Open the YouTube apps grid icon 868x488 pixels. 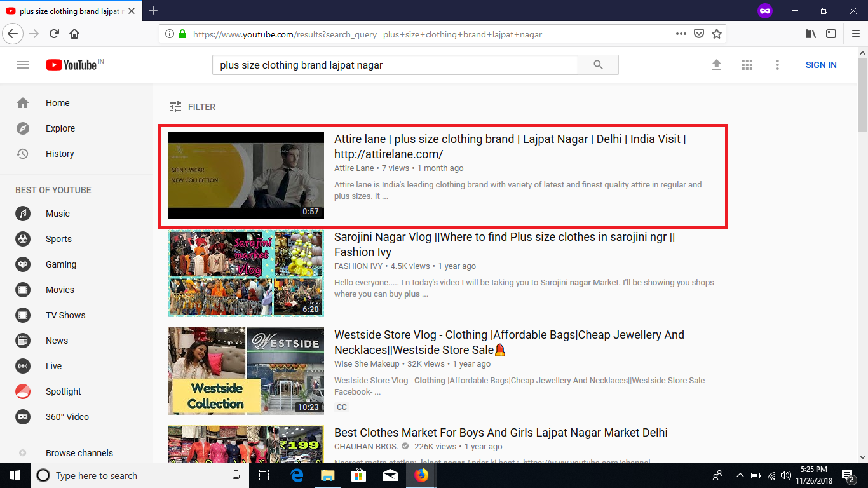747,65
